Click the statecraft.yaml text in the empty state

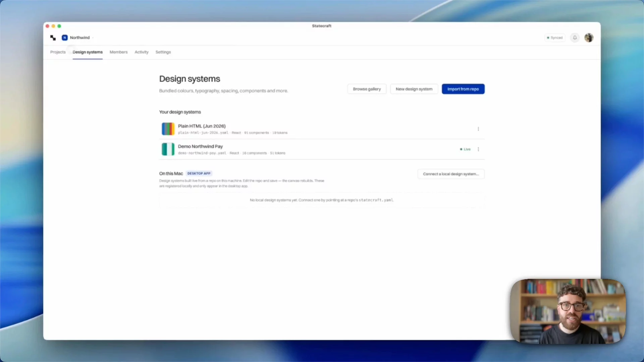pos(376,200)
